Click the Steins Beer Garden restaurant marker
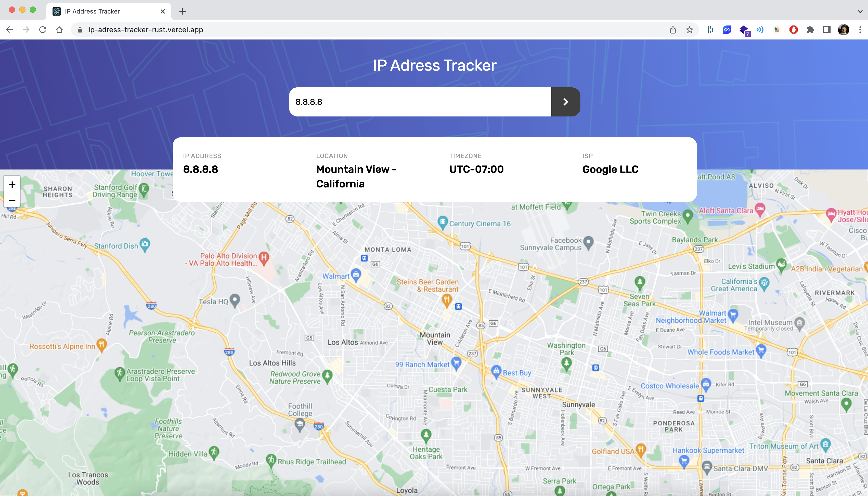 (446, 301)
